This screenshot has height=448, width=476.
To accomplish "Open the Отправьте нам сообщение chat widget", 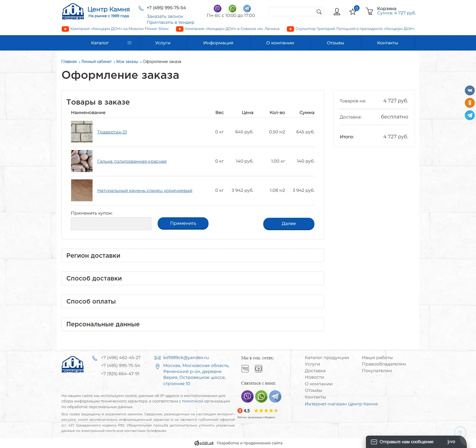I will [x=416, y=442].
